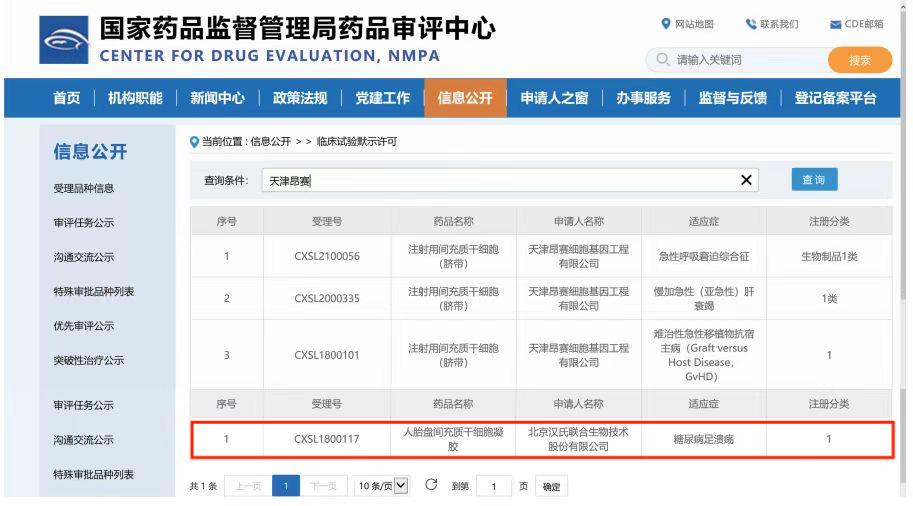
Task: Open the 机构职能 menu
Action: point(135,98)
